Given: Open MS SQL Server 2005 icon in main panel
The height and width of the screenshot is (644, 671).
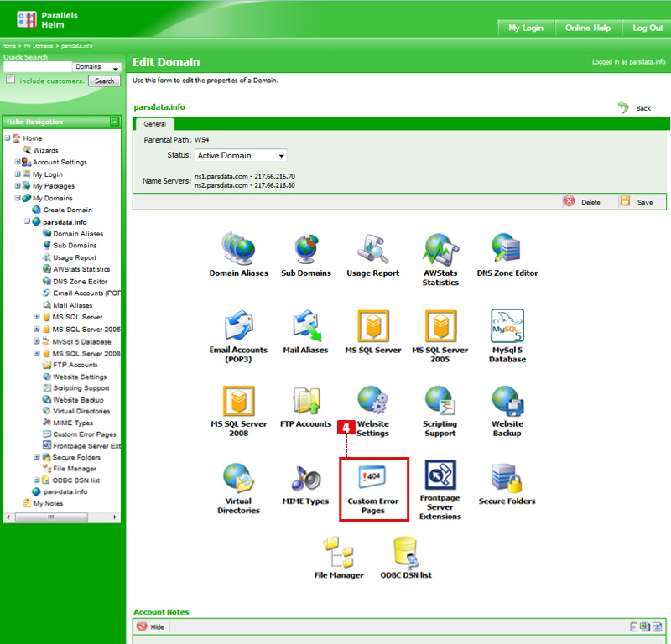Looking at the screenshot, I should pyautogui.click(x=440, y=325).
